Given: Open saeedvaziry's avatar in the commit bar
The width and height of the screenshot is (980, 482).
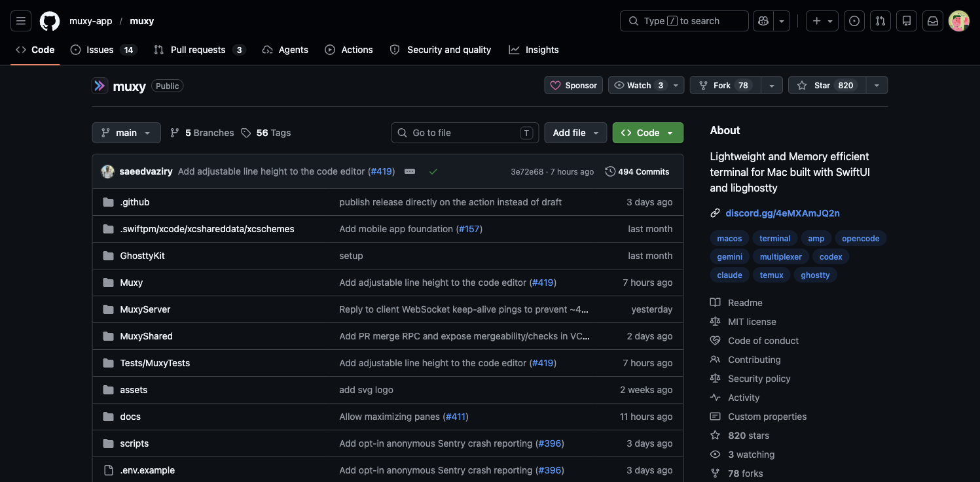Looking at the screenshot, I should (108, 171).
